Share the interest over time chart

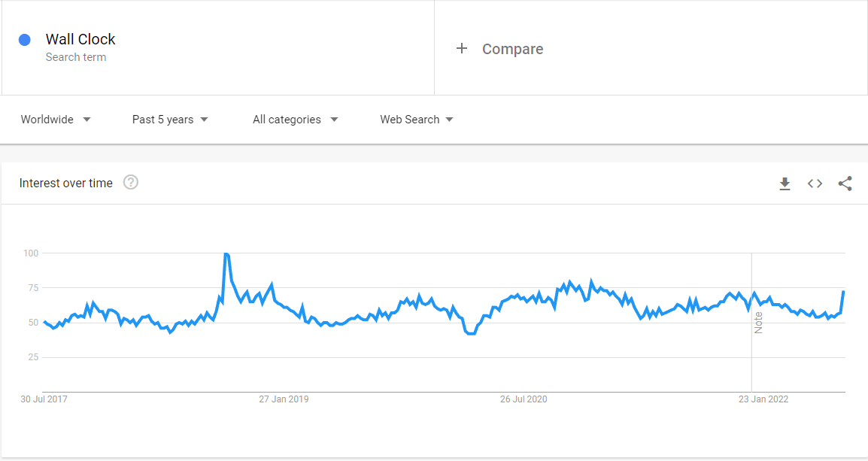tap(845, 183)
